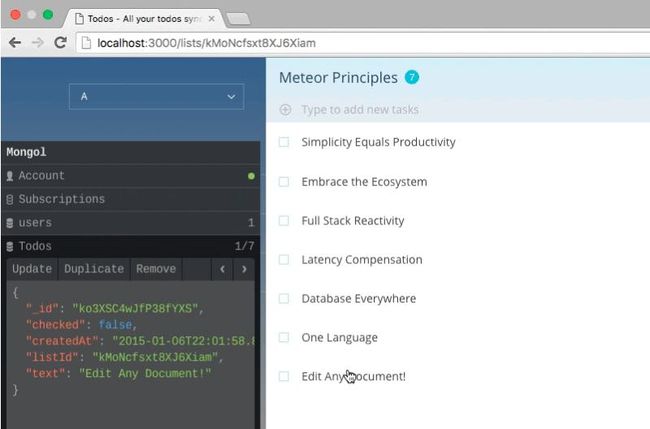Click the _id value ko3XSC4wJfP38fYXS
650x429 pixels.
[x=136, y=309]
